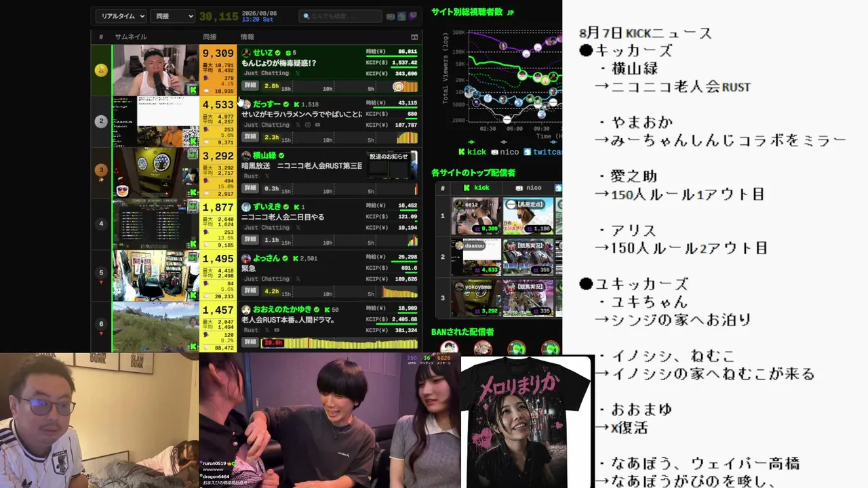Toggle nico series in chart legend

pyautogui.click(x=504, y=152)
